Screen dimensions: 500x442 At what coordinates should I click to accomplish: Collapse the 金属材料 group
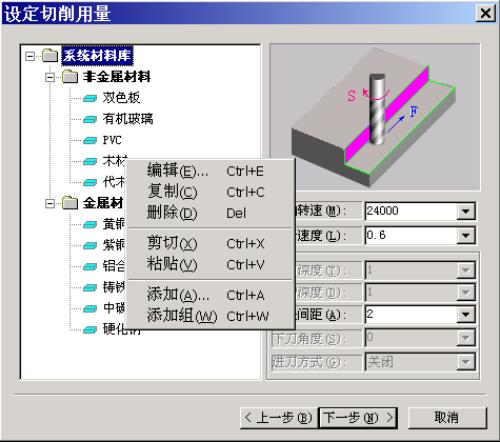(x=50, y=203)
